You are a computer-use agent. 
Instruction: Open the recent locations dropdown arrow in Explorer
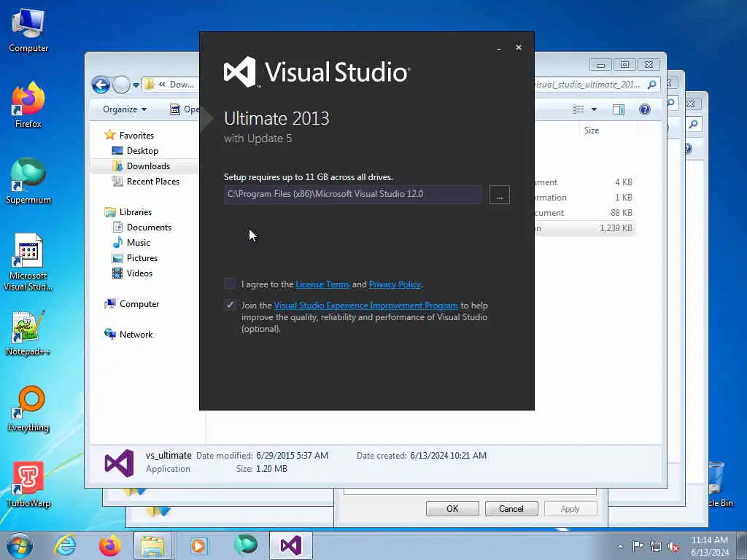136,85
